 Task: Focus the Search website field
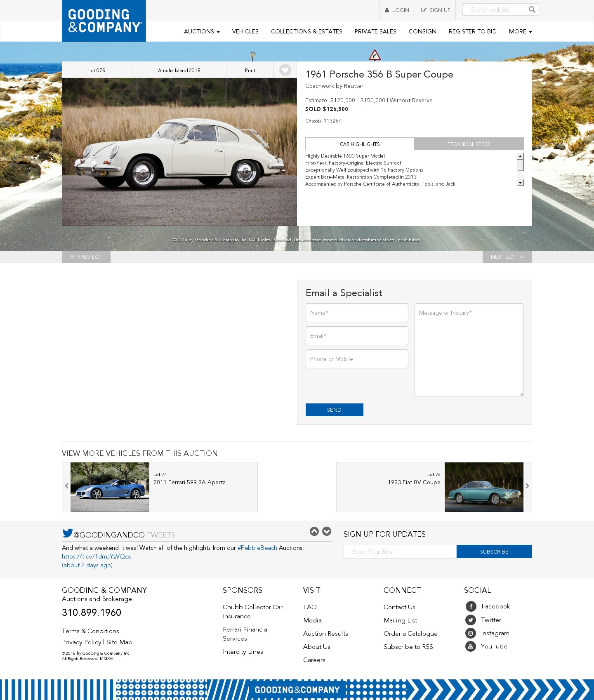coord(494,9)
